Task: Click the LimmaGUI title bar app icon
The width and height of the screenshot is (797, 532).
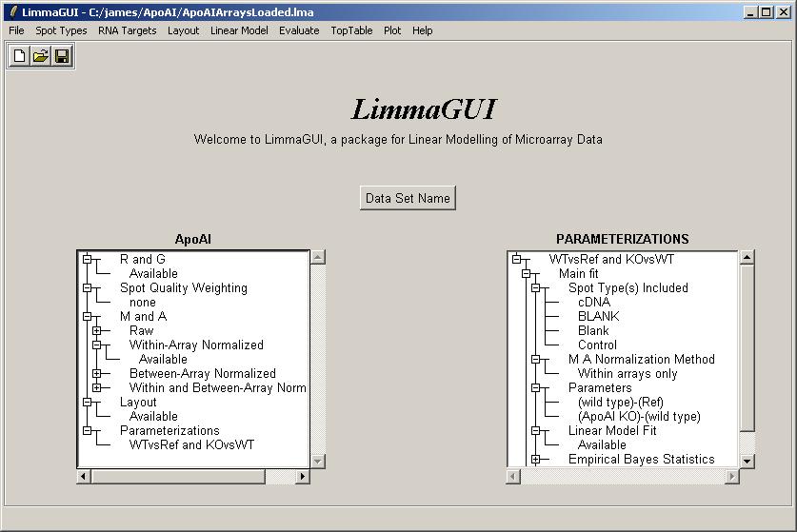Action: tap(11, 12)
